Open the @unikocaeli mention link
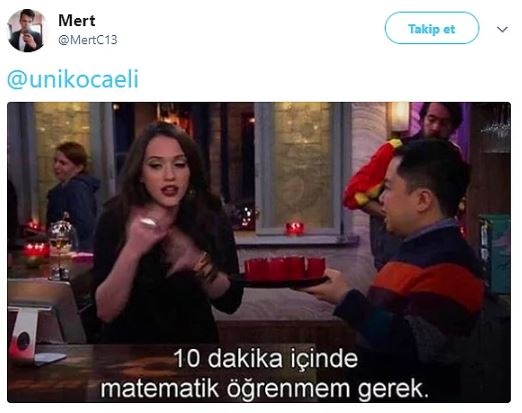Image resolution: width=522 pixels, height=413 pixels. pos(73,79)
